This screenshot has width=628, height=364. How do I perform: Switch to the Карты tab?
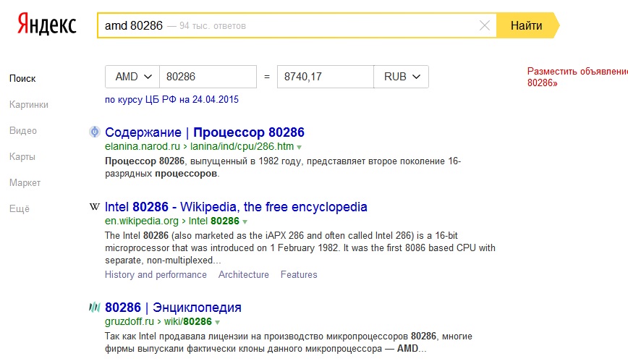(22, 156)
